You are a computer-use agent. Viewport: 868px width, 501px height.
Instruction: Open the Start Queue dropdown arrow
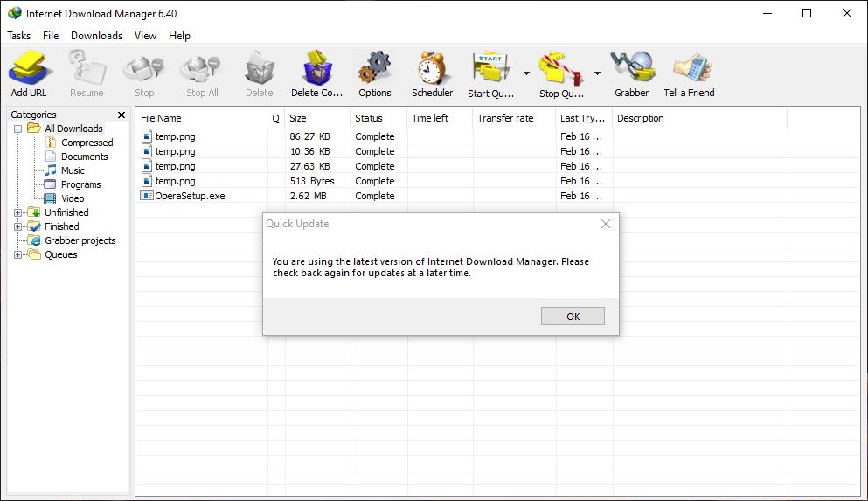(526, 73)
